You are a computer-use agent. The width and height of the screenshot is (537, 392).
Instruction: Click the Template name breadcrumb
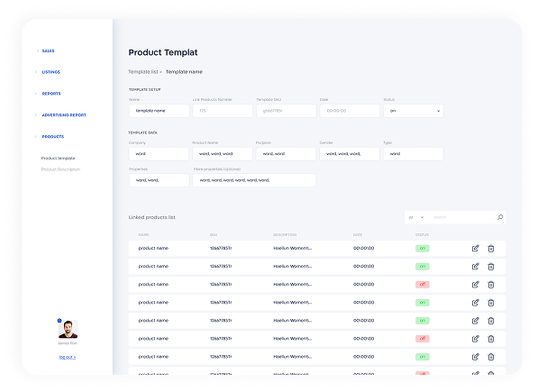click(184, 71)
